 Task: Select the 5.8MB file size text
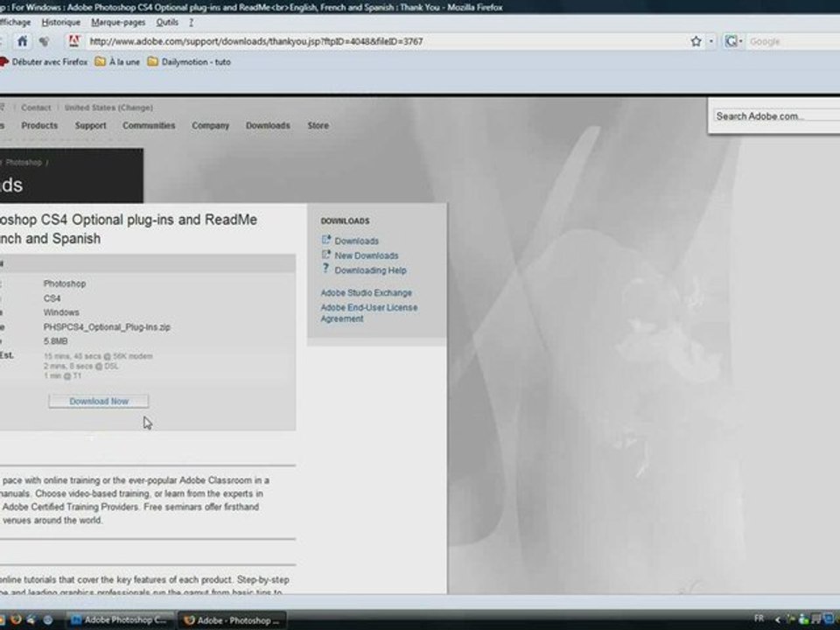[x=56, y=341]
